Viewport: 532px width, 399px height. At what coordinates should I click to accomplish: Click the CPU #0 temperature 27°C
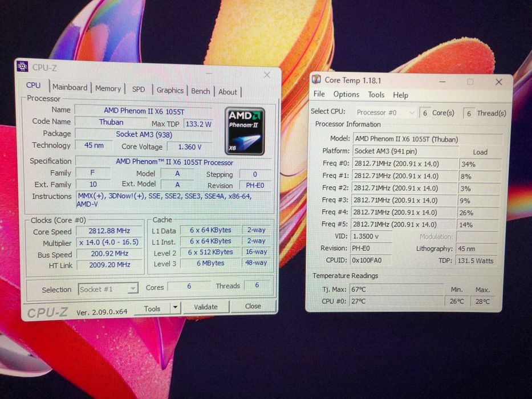396,301
